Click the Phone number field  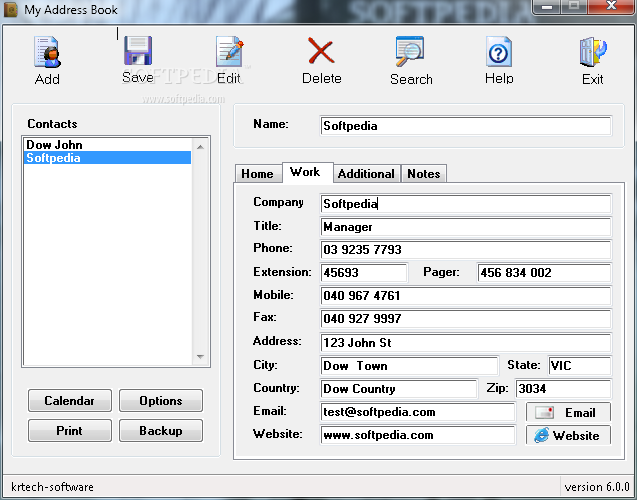(x=466, y=249)
